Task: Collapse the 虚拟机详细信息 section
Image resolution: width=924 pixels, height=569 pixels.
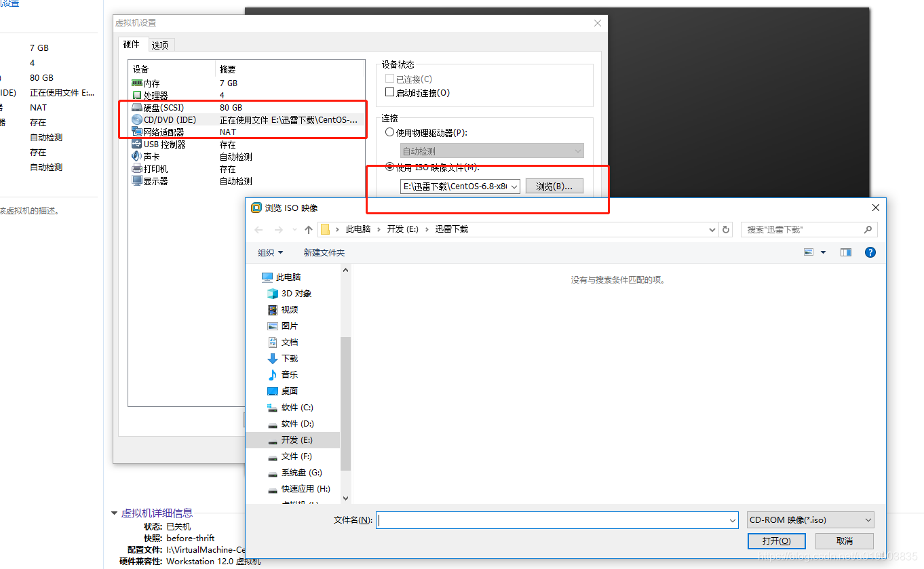Action: (x=114, y=513)
